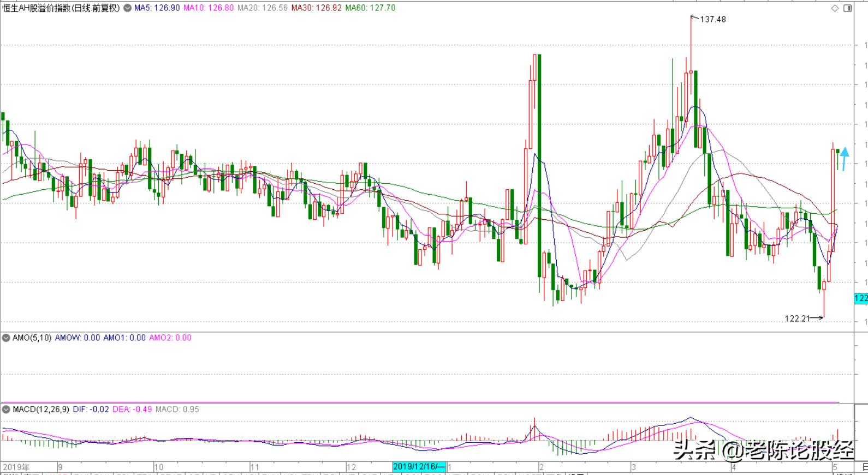The width and height of the screenshot is (868, 475).
Task: Click the AMOW: 0.00 value
Action: [x=78, y=338]
